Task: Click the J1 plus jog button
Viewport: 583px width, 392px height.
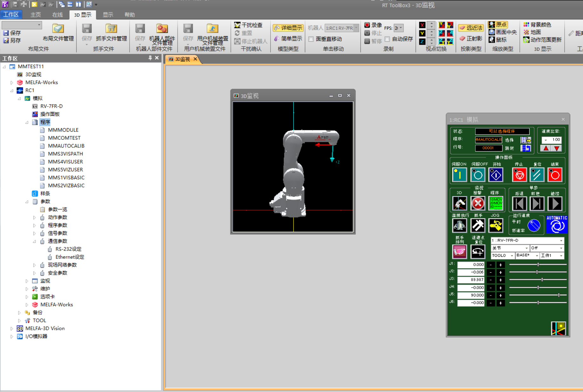Action: [500, 265]
